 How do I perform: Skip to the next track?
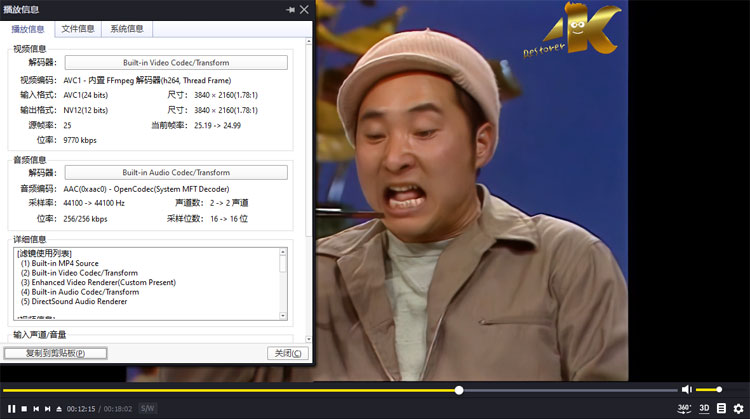47,408
